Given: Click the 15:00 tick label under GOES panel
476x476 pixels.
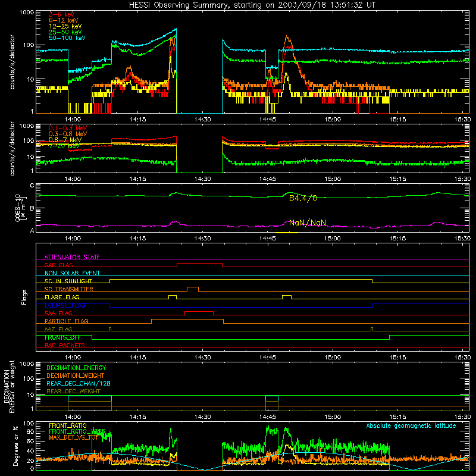Looking at the screenshot, I should point(333,239).
